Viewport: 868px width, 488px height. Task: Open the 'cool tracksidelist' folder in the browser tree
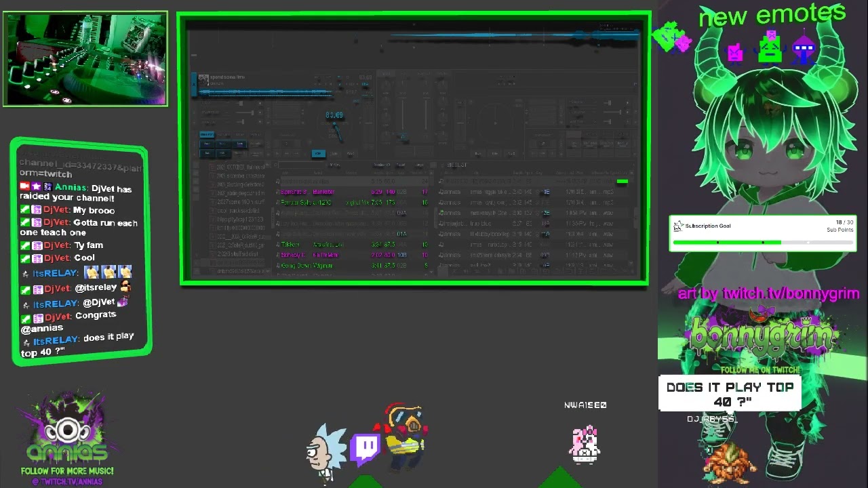point(237,211)
